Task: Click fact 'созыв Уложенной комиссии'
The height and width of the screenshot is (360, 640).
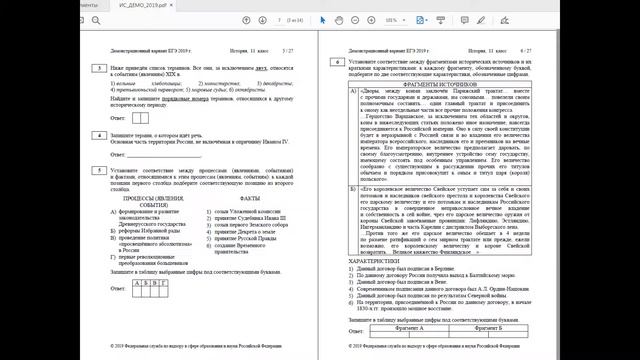Action: pos(247,211)
